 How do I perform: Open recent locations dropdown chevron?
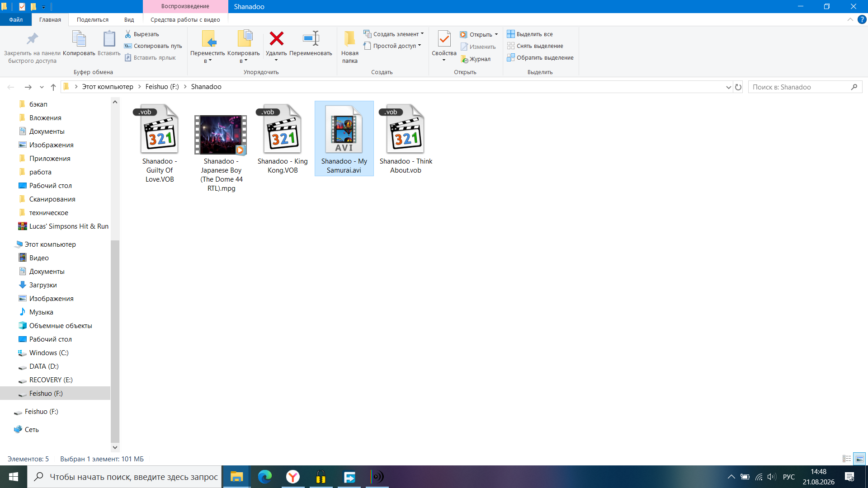[x=42, y=87]
